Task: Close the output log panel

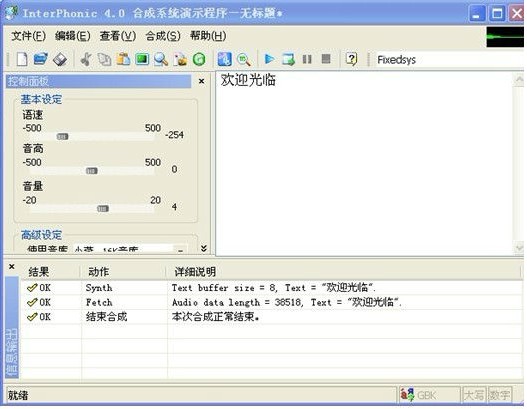Action: pyautogui.click(x=11, y=267)
